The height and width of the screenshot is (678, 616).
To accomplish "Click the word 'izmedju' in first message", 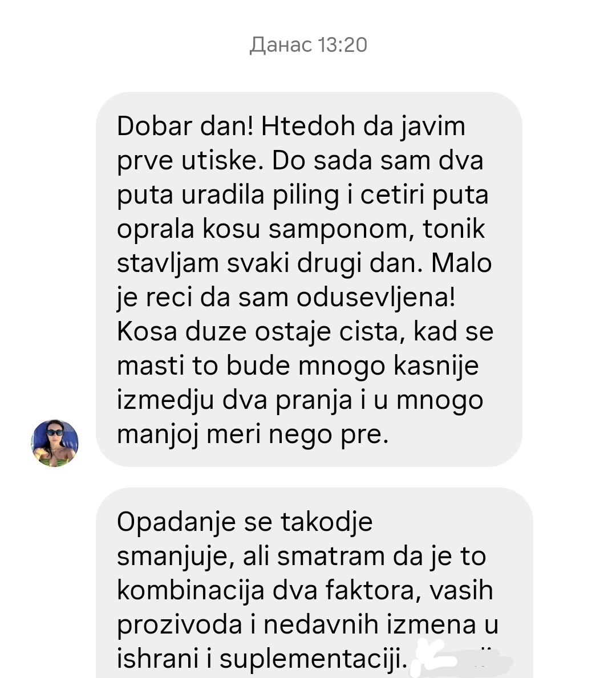I will pos(165,401).
